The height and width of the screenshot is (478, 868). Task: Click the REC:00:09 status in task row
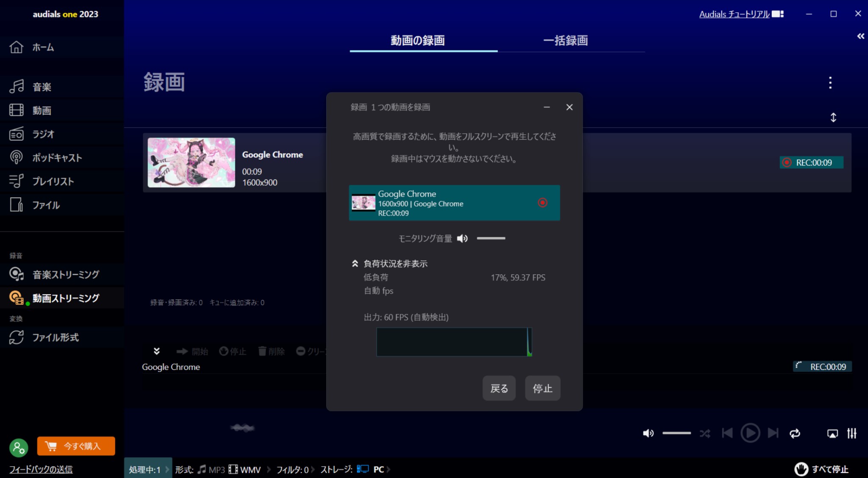[x=822, y=366]
